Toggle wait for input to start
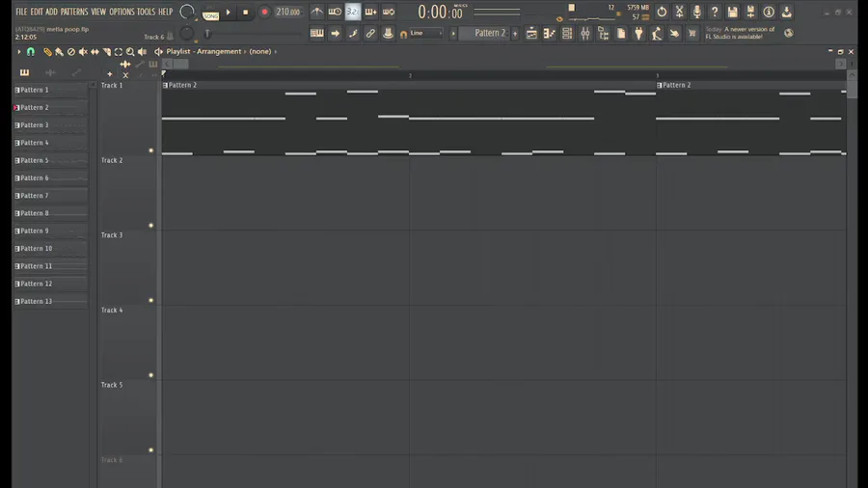 point(335,12)
